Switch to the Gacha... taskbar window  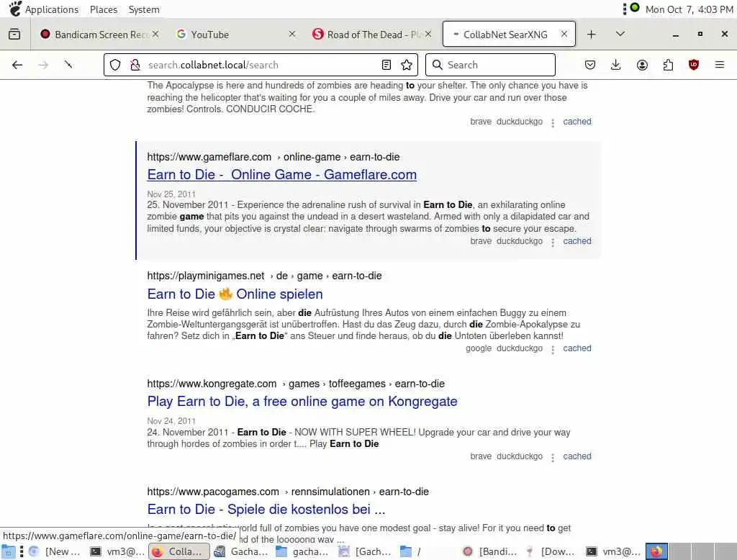(x=240, y=551)
